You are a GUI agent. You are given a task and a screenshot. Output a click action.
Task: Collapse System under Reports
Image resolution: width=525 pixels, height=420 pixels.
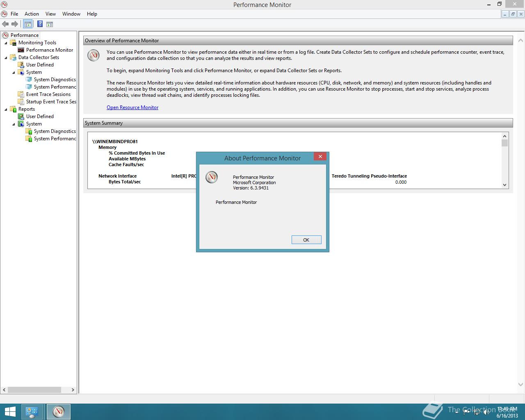tap(14, 124)
